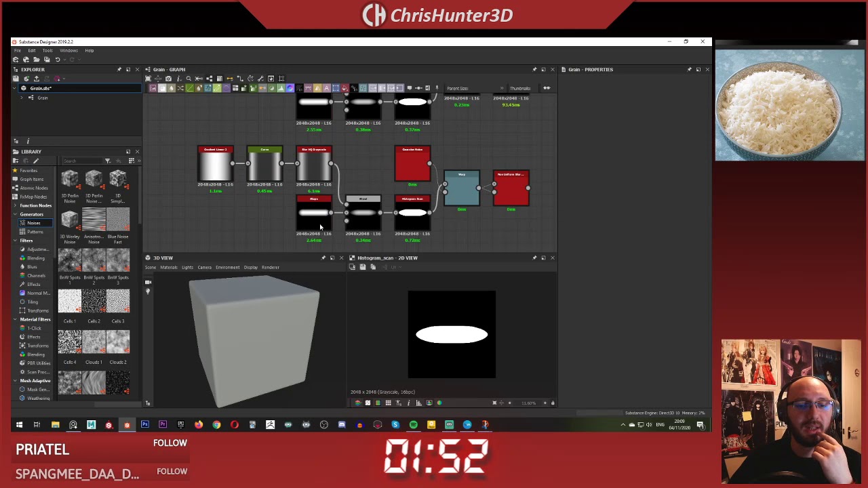Screen dimensions: 868x488
Task: Expand the Grain.sbs package in Explorer
Action: click(16, 88)
